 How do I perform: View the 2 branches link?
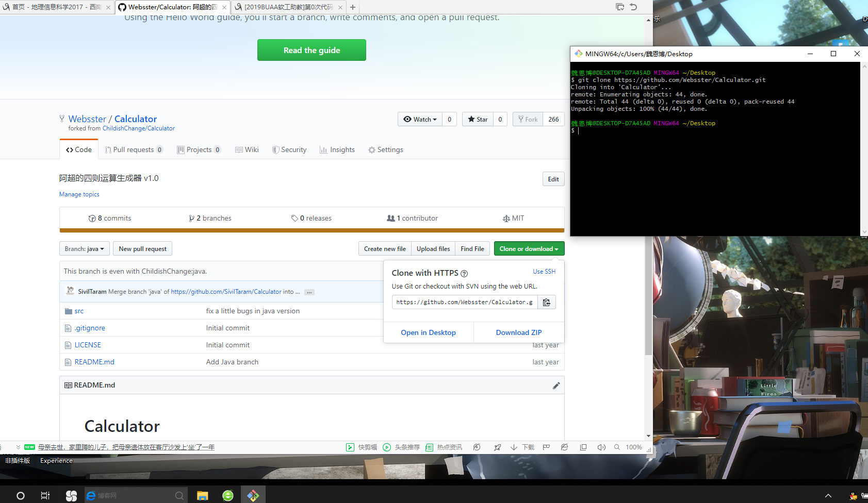pos(210,218)
